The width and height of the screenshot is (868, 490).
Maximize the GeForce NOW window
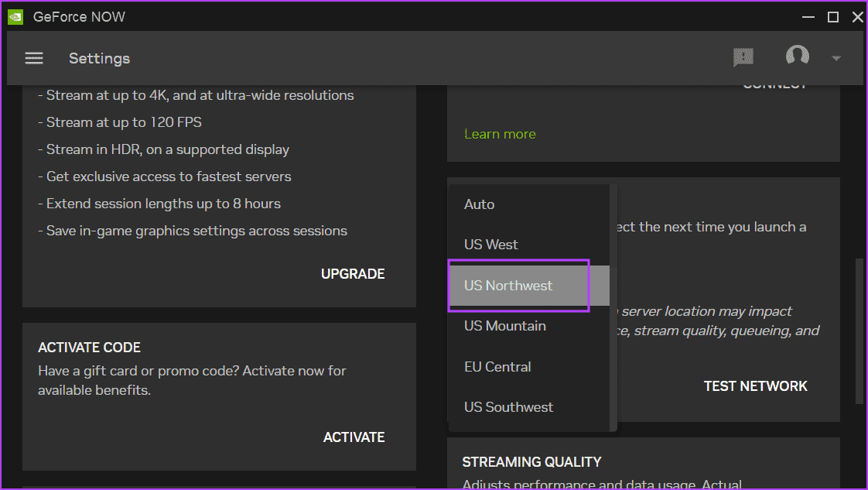click(832, 17)
